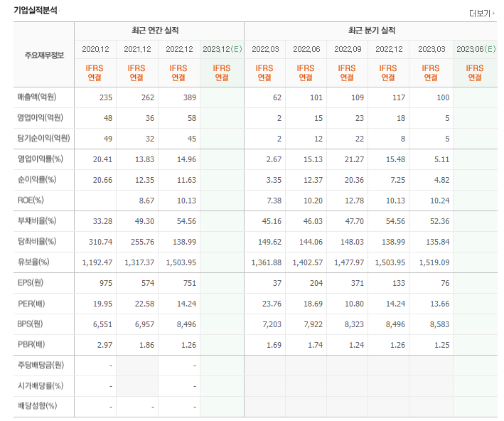Image resolution: width=504 pixels, height=421 pixels.
Task: Select the 매출액 value 117
Action: click(399, 97)
